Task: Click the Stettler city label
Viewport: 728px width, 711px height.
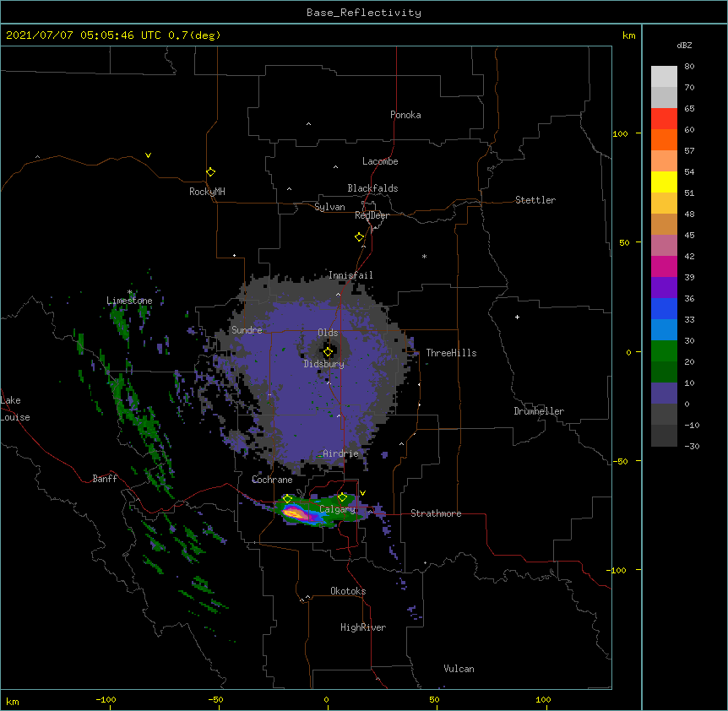Action: 535,200
